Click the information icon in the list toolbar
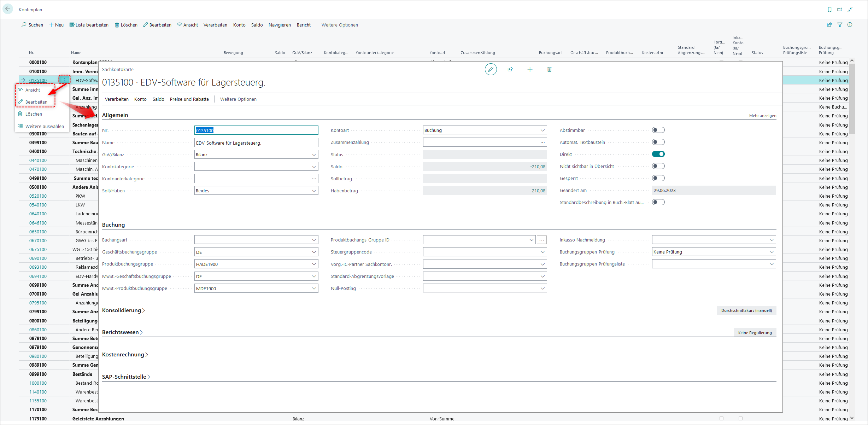 [x=850, y=25]
